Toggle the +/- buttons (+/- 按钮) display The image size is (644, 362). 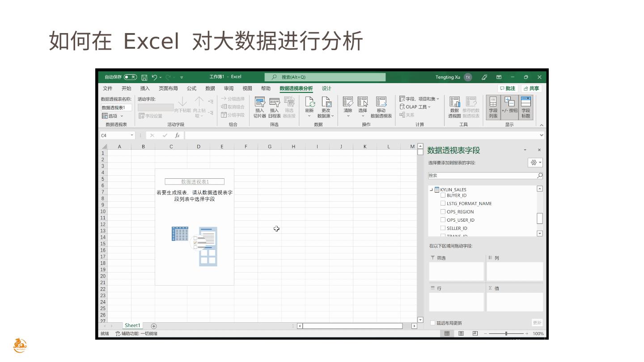(509, 107)
